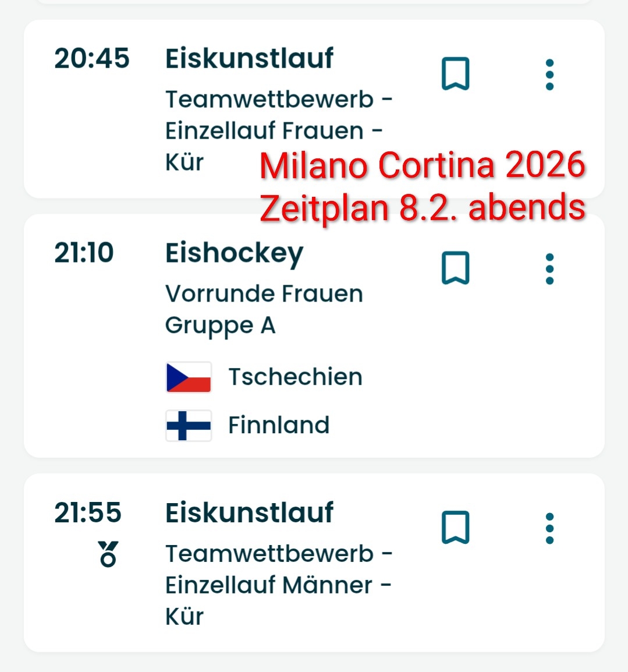Bookmark the 21:55 Eiskunstlauf Männer event
This screenshot has height=672, width=628.
455,528
